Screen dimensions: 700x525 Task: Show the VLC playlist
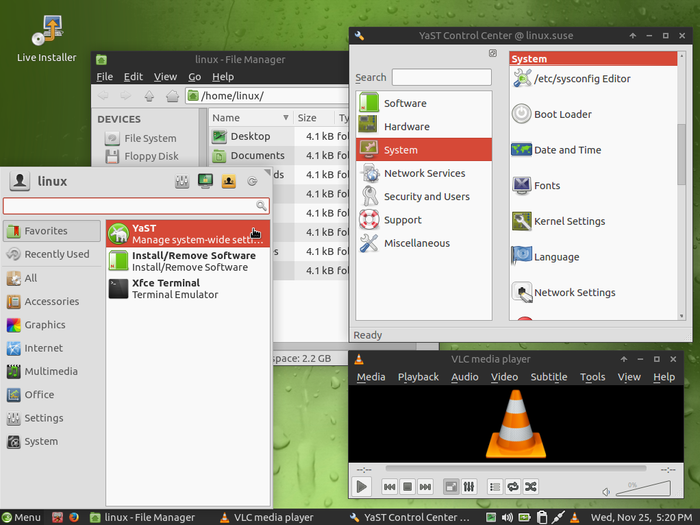point(495,487)
